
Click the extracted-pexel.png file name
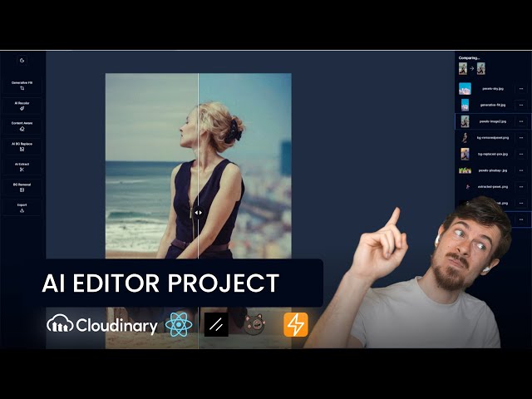click(x=493, y=186)
